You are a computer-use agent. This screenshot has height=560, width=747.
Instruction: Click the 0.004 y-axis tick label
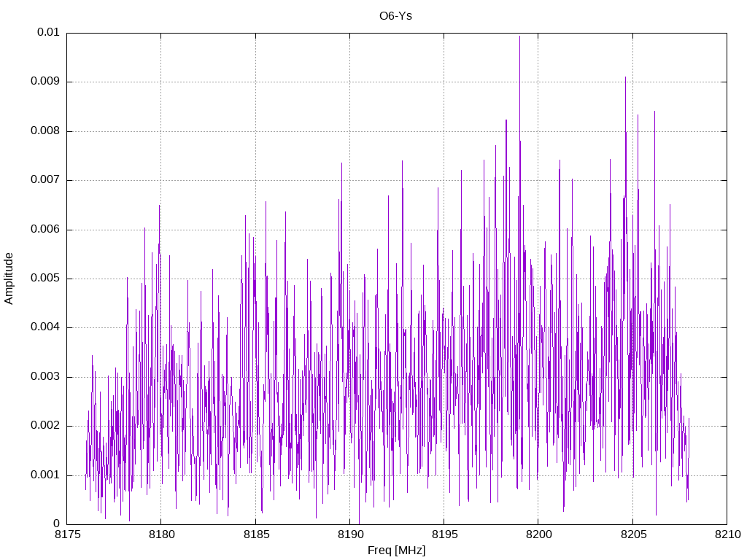pos(45,327)
